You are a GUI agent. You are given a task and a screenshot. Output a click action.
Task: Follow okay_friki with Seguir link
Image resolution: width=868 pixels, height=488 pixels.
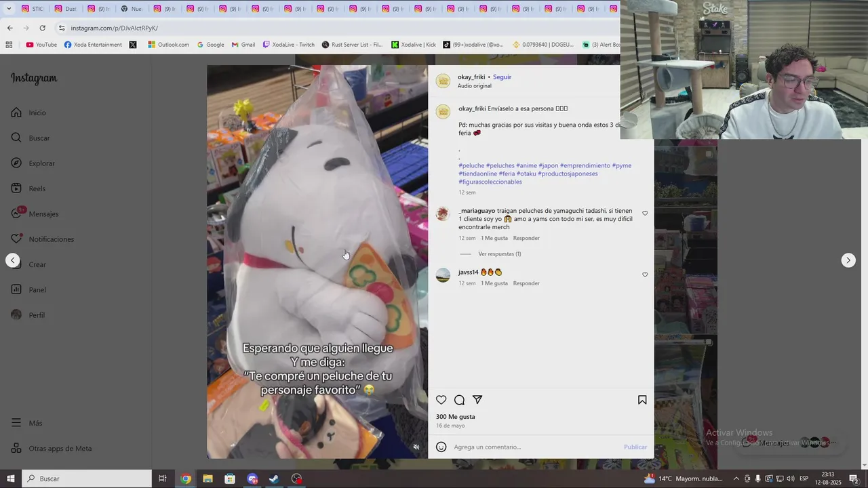pyautogui.click(x=502, y=77)
